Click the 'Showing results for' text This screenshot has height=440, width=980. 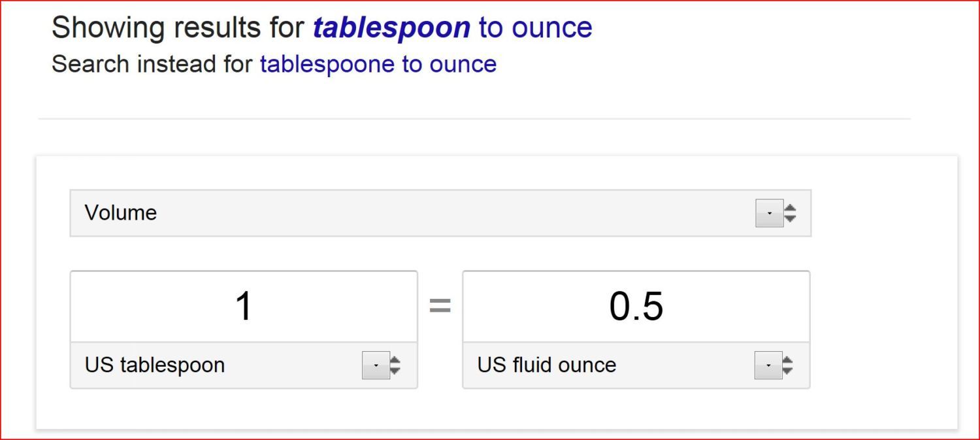178,28
